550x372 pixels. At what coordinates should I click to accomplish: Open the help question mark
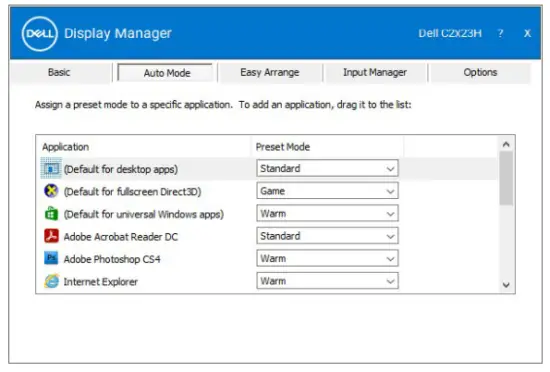(500, 33)
